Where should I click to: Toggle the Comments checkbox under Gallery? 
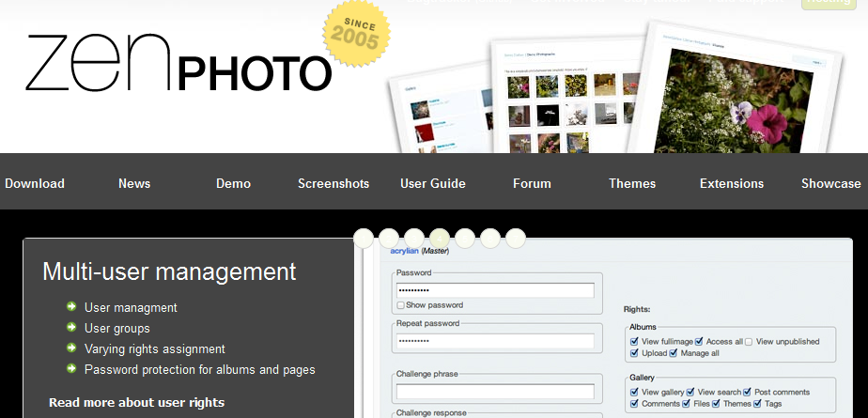(634, 404)
